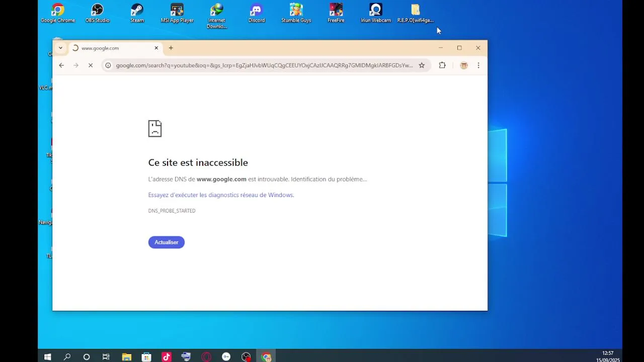The height and width of the screenshot is (362, 644).
Task: Open Stumble Guys desktop shortcut
Action: [296, 14]
